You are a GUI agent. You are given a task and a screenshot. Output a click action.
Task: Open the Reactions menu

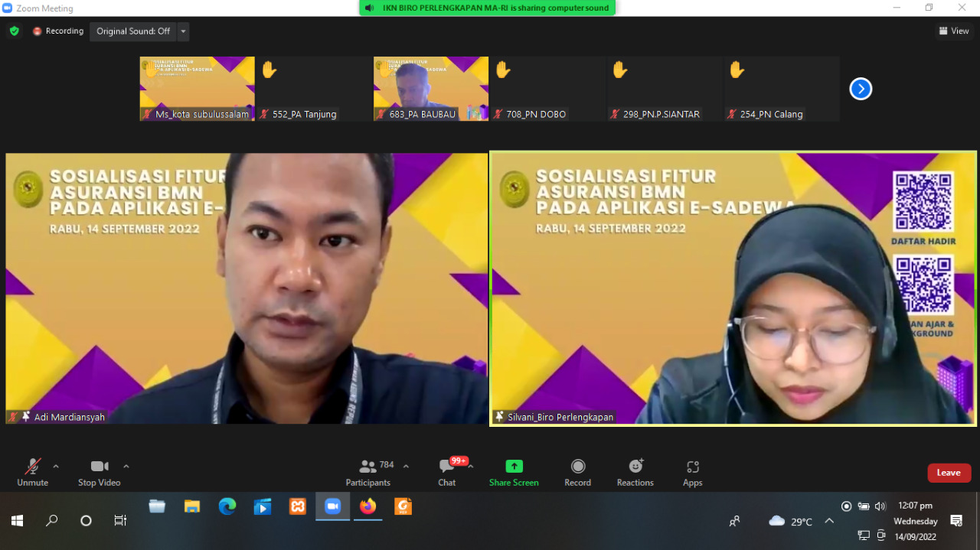tap(635, 471)
